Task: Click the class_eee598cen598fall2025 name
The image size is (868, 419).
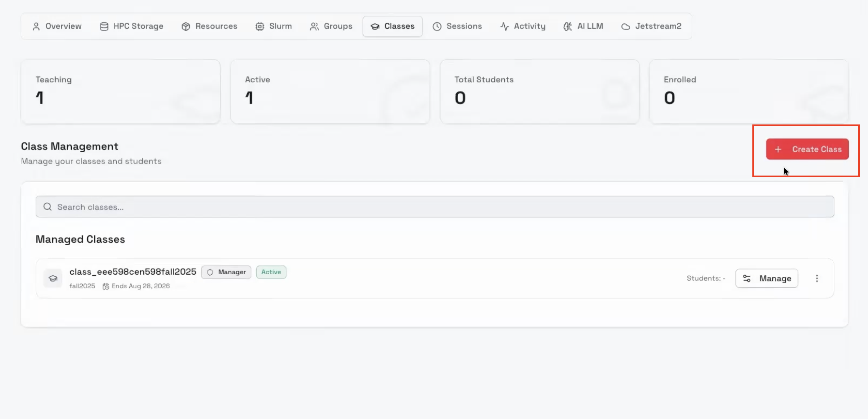Action: [x=133, y=272]
